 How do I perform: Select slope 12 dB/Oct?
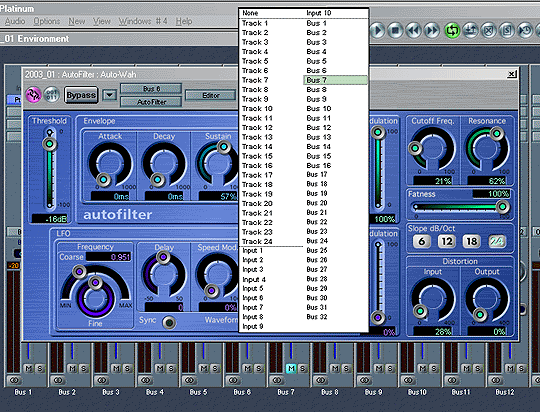pyautogui.click(x=447, y=241)
